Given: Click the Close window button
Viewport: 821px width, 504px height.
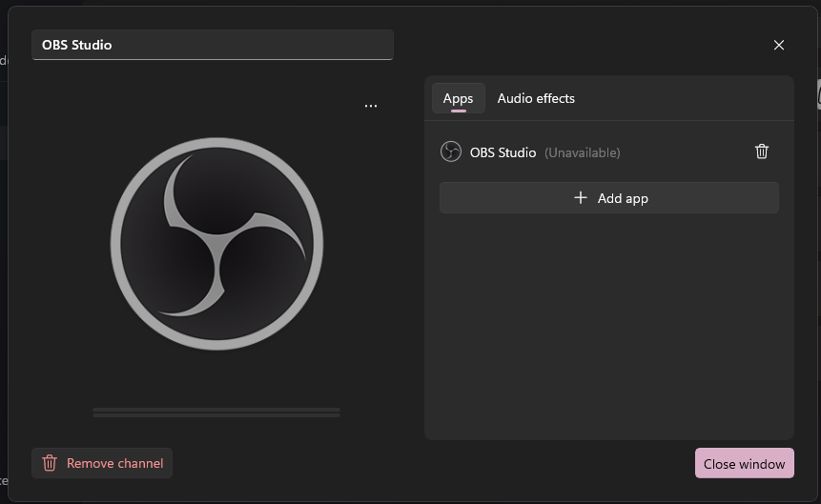Looking at the screenshot, I should [744, 463].
